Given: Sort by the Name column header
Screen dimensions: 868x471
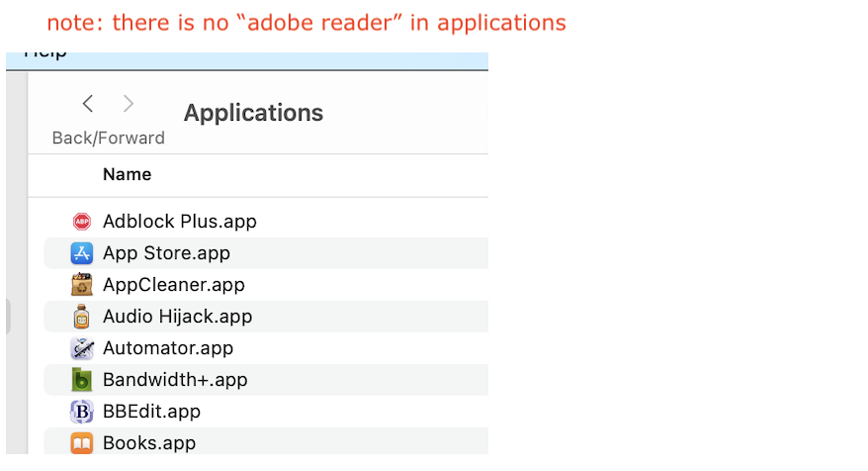Looking at the screenshot, I should [x=127, y=174].
